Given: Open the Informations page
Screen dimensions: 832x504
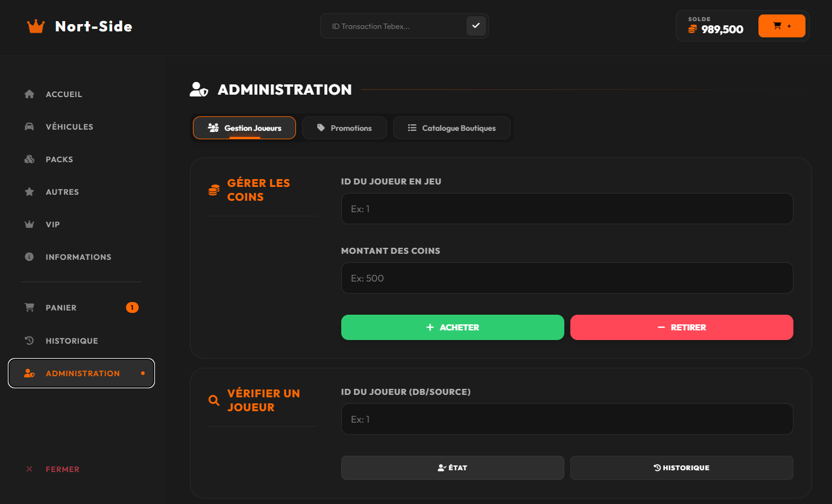Looking at the screenshot, I should coord(81,257).
